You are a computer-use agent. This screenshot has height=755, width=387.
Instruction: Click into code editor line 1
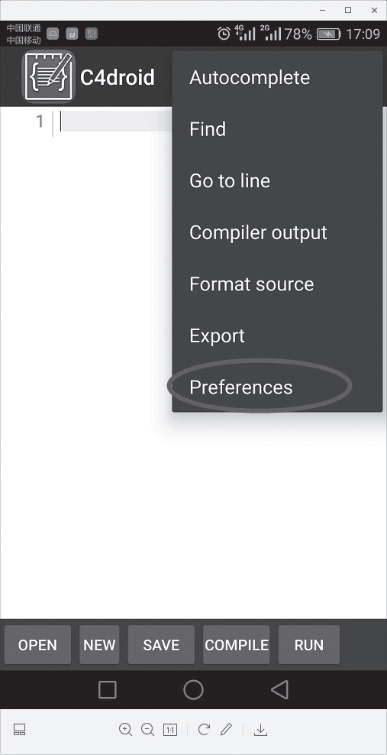[116, 121]
